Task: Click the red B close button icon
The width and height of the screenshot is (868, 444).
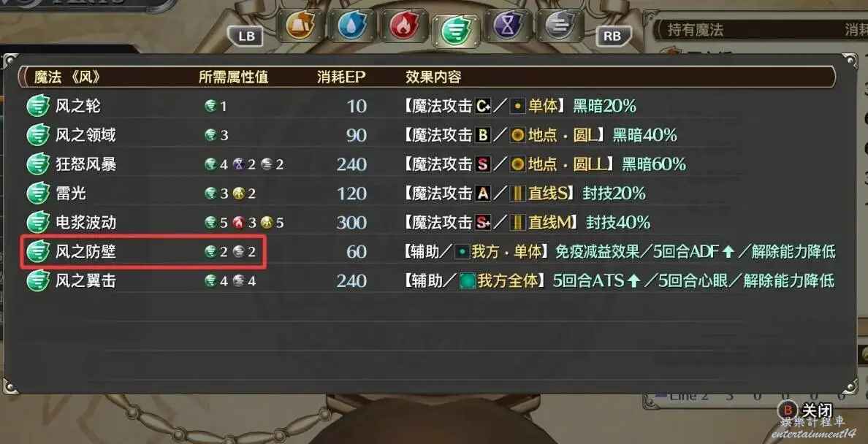Action: (788, 410)
